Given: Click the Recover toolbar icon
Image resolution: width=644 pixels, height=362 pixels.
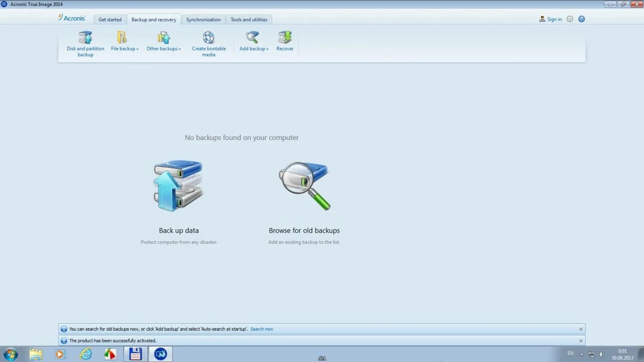Looking at the screenshot, I should tap(285, 38).
